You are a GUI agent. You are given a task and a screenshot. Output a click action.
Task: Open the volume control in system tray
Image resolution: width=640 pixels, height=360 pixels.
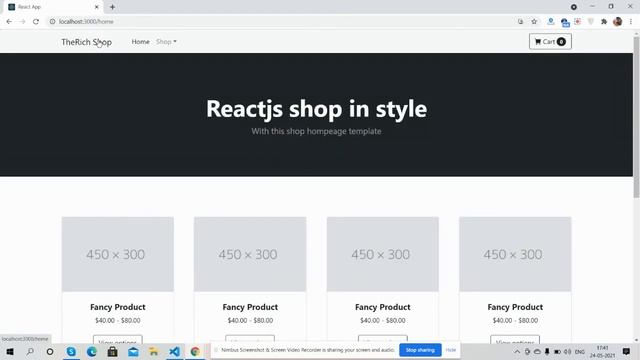[567, 352]
